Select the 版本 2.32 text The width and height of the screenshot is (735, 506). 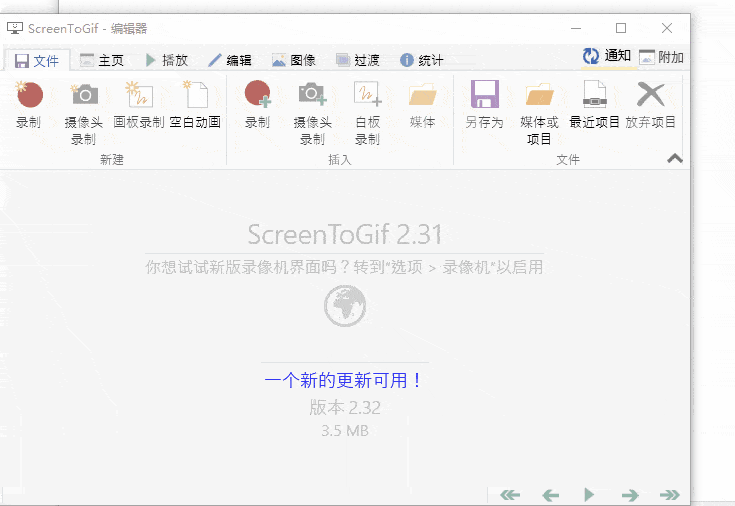point(345,408)
